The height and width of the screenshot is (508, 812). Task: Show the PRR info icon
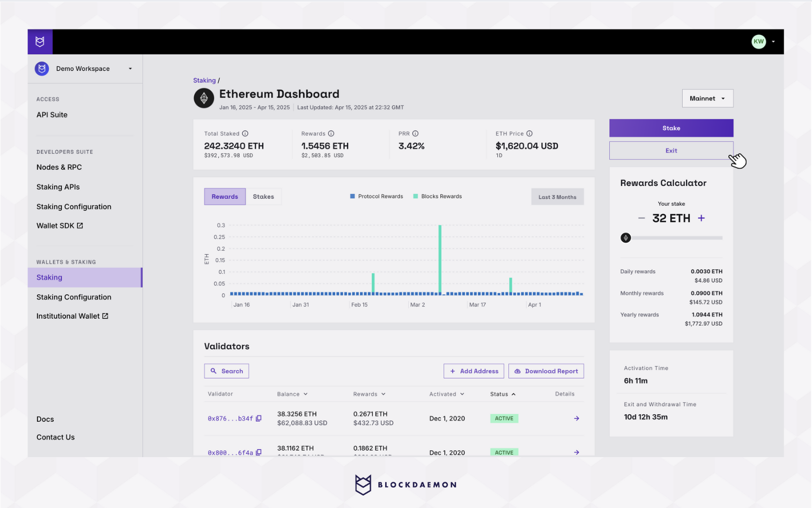click(x=415, y=133)
